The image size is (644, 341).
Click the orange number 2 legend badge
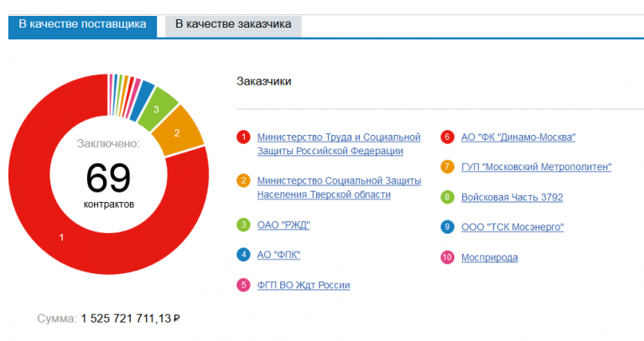(243, 180)
